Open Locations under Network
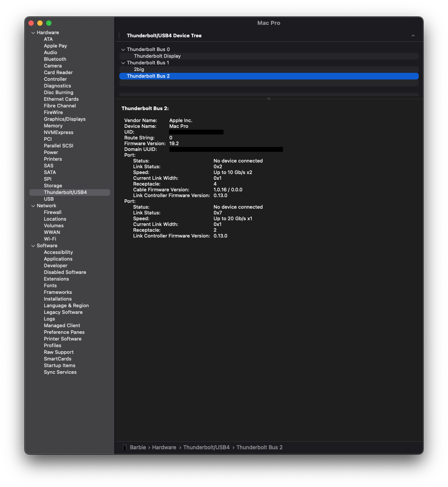This screenshot has width=448, height=487. pos(55,219)
